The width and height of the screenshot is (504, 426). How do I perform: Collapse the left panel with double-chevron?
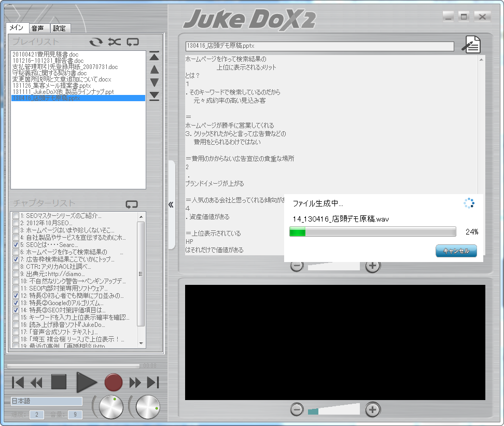pos(171,204)
